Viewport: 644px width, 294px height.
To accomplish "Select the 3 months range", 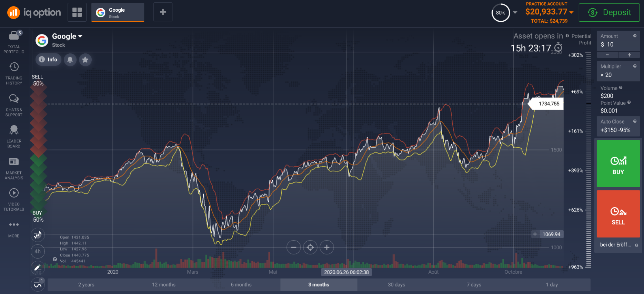I will click(319, 285).
